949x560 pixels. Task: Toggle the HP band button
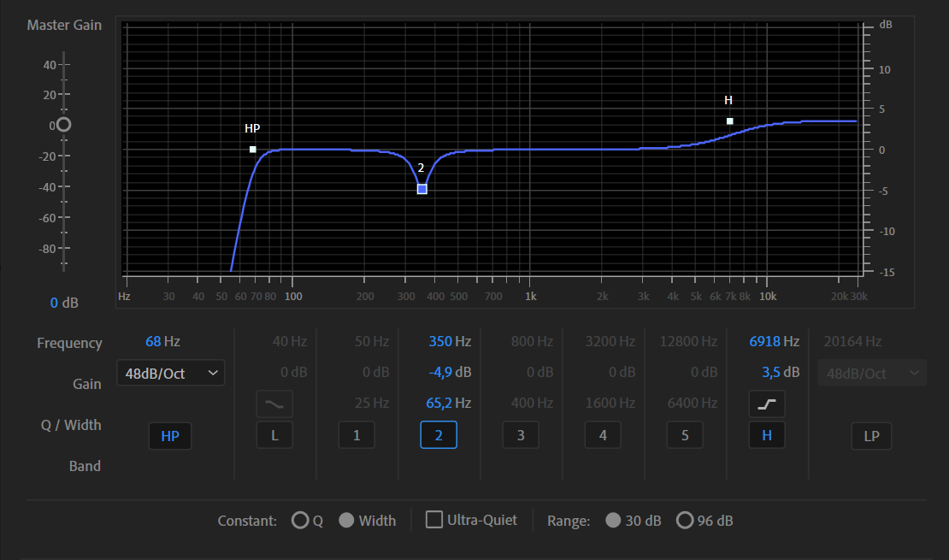coord(170,436)
